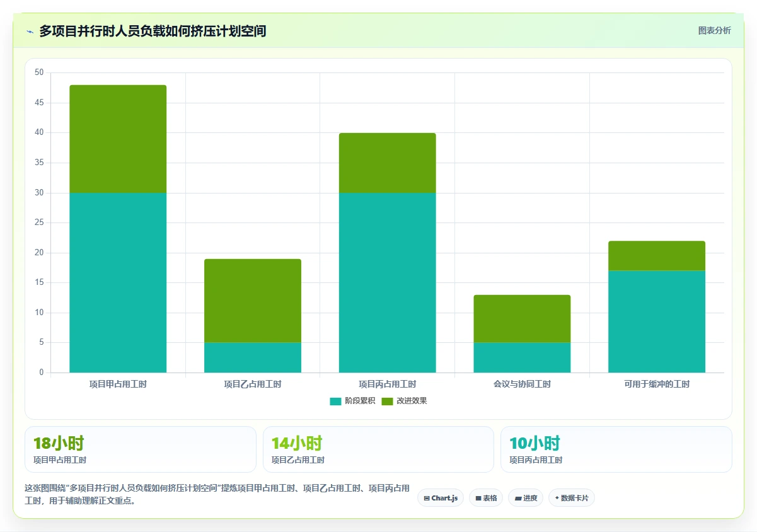Viewport: 757px width, 532px height.
Task: Click the y-axis value 25
Action: tap(39, 223)
